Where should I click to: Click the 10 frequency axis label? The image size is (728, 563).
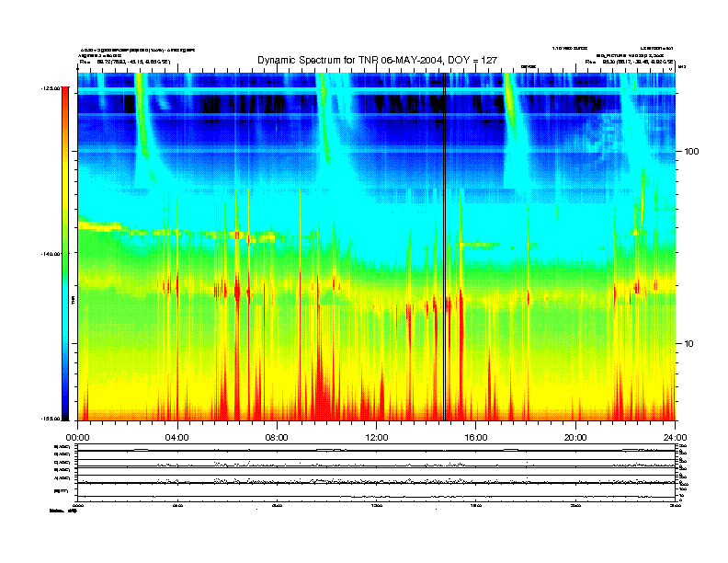689,344
